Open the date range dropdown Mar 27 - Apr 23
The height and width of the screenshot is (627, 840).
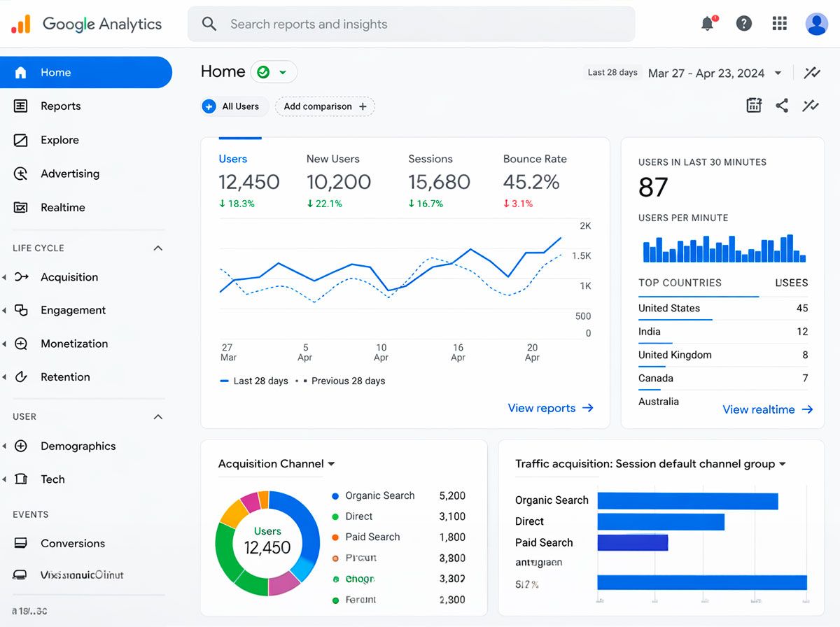pos(715,73)
